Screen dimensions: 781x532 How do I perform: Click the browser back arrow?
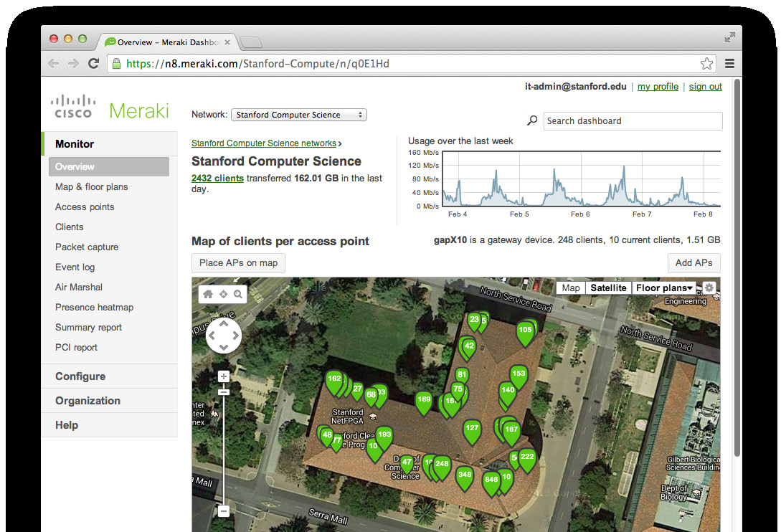53,64
